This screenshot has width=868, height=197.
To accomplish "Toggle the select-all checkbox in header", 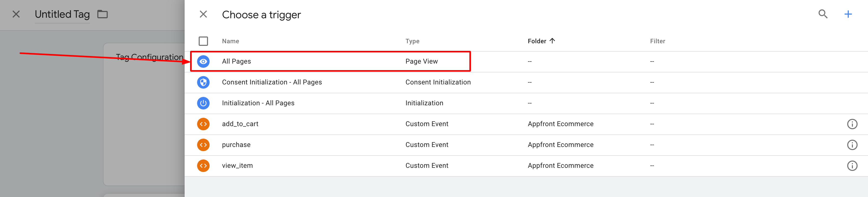I will (x=203, y=41).
